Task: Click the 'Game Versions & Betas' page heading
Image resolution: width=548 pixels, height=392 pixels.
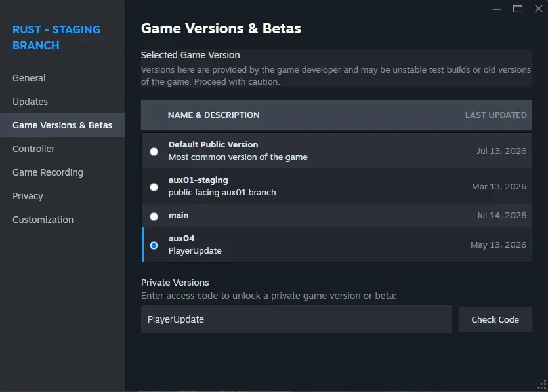Action: (x=221, y=29)
